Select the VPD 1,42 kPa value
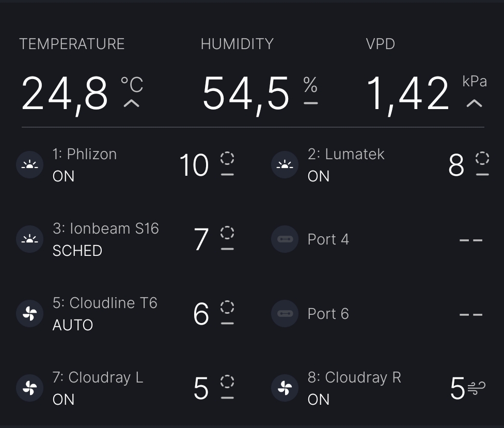The width and height of the screenshot is (504, 428). pyautogui.click(x=407, y=94)
